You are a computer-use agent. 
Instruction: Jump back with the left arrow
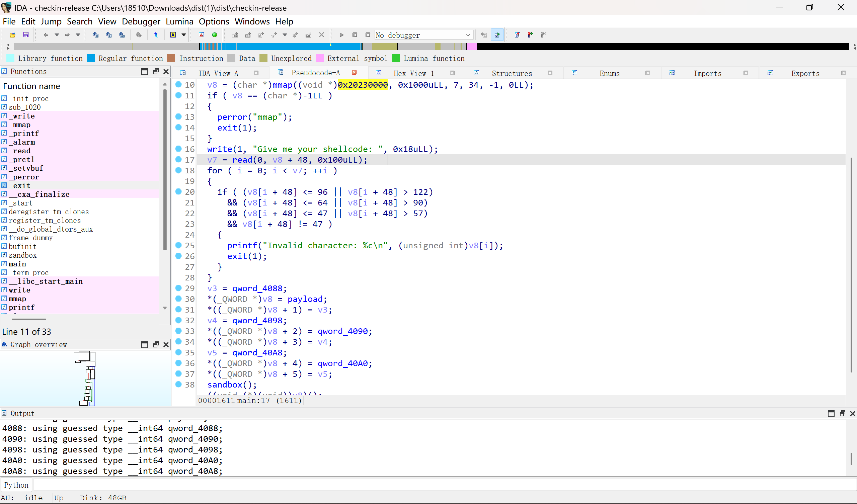click(46, 35)
